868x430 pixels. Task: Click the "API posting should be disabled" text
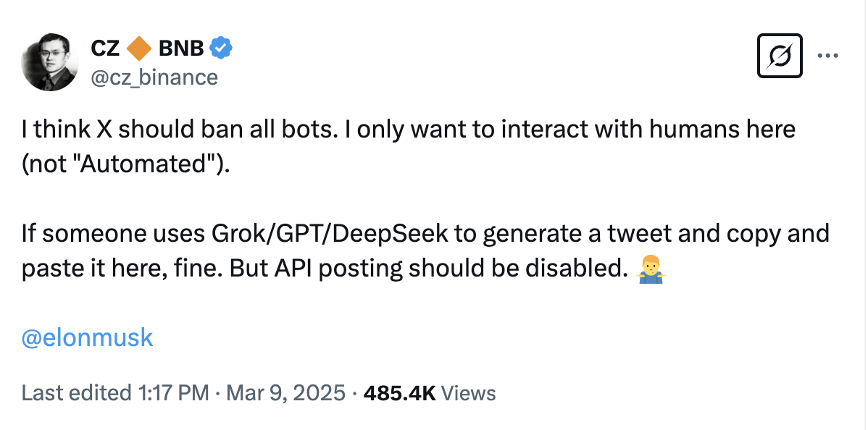(451, 269)
